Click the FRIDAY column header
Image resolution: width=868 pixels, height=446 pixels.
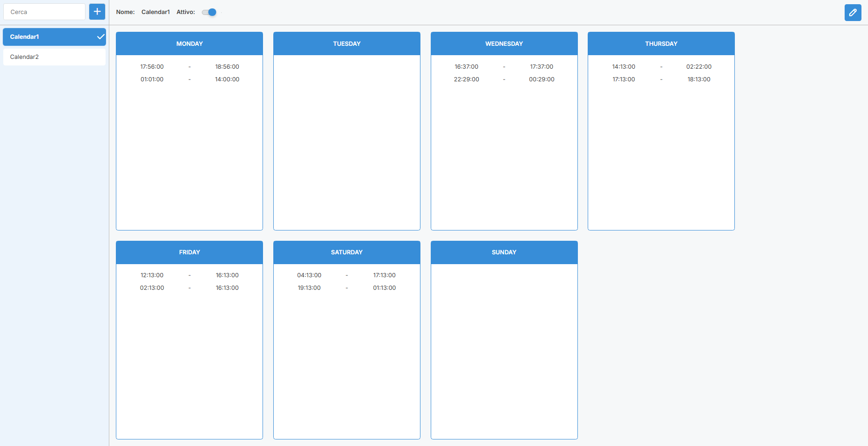[189, 252]
